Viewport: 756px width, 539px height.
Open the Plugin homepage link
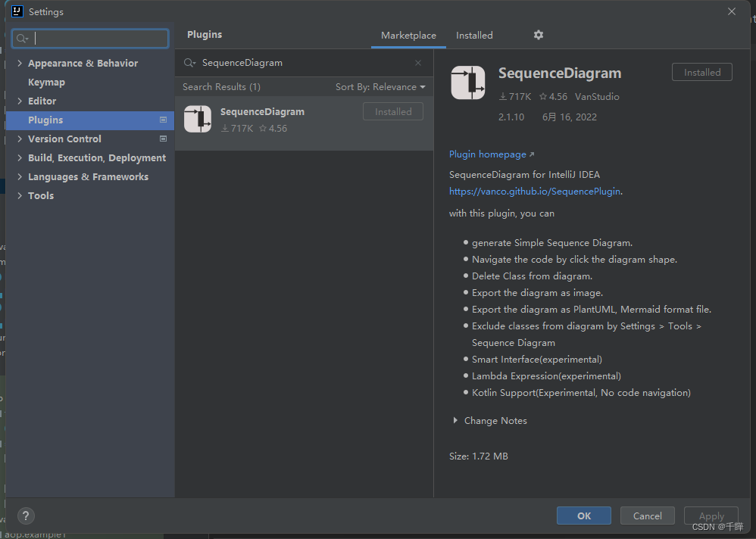tap(492, 154)
